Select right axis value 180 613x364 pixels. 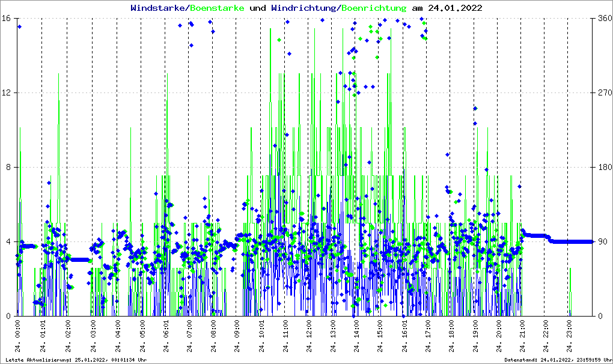pos(605,167)
